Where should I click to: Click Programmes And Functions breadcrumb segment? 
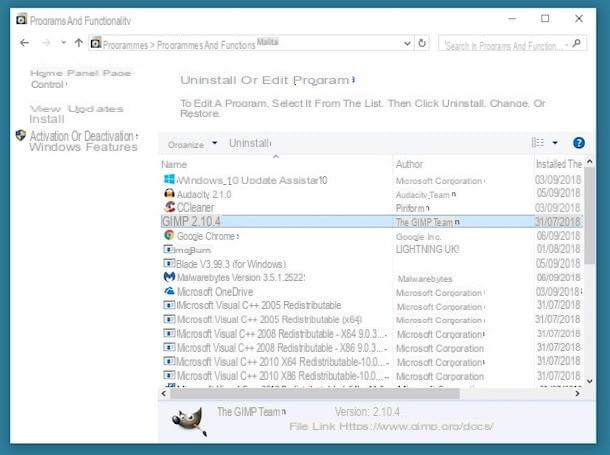[x=206, y=45]
